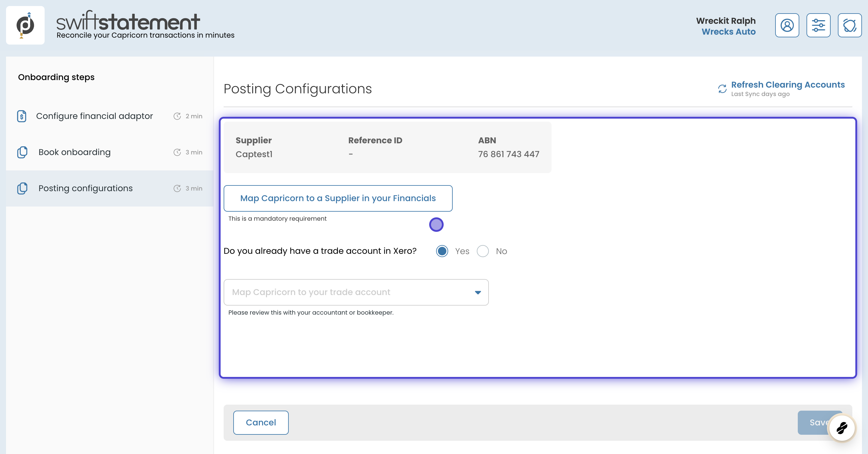The height and width of the screenshot is (454, 868).
Task: Click the support chat icon in header
Action: point(850,25)
